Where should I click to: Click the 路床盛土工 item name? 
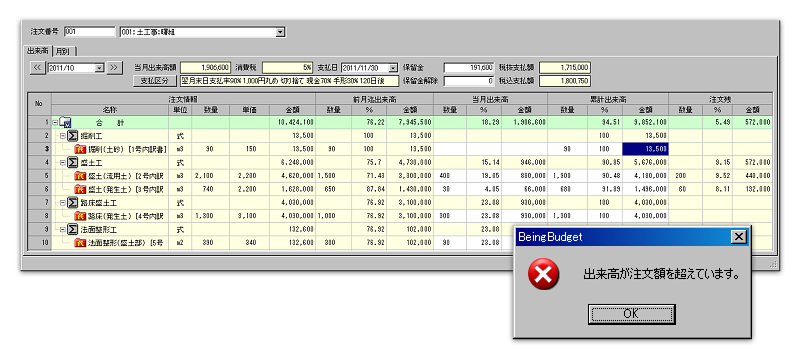point(97,202)
